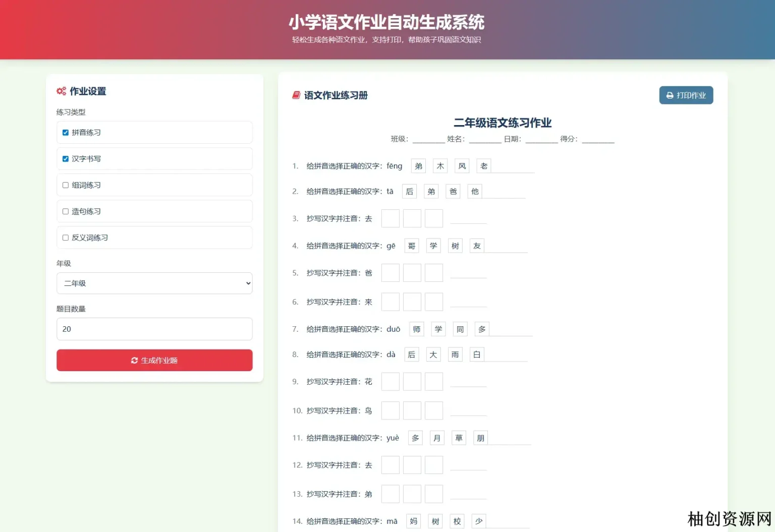Click the printer icon on 打印作业 button

(x=670, y=95)
